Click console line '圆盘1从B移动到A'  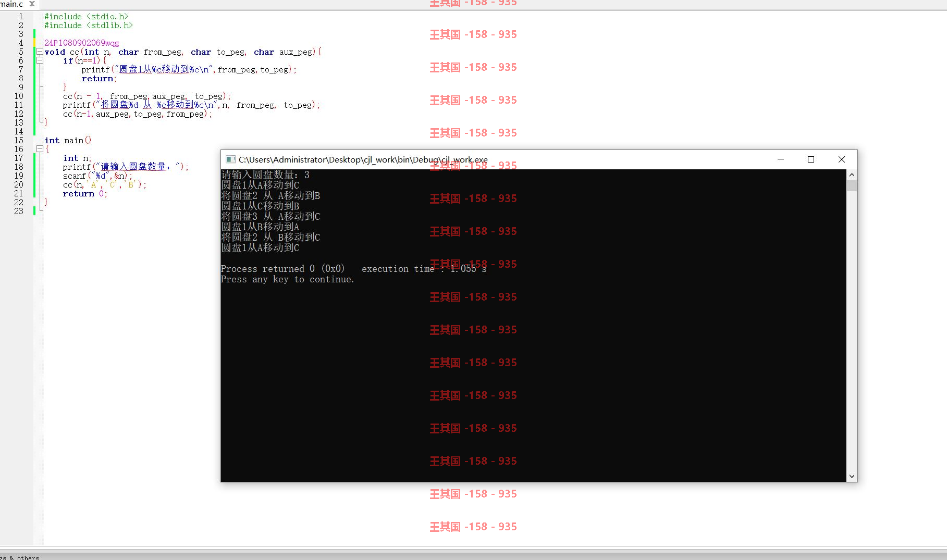(x=260, y=227)
